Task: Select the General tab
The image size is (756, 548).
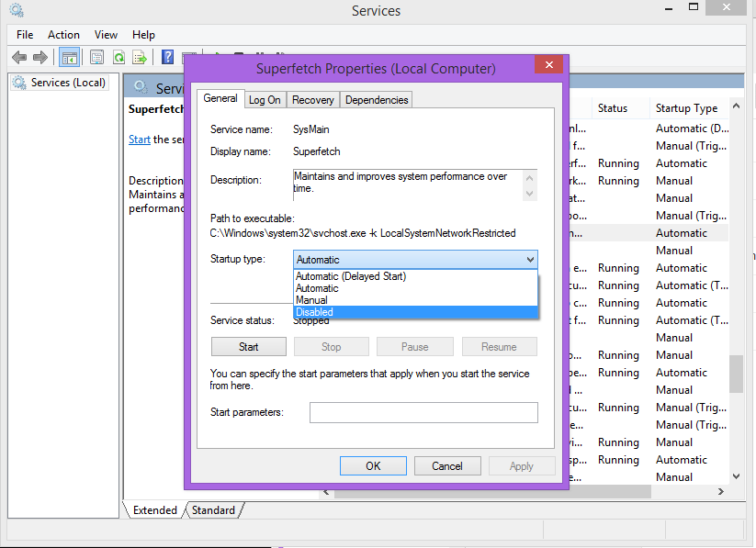Action: pyautogui.click(x=220, y=98)
